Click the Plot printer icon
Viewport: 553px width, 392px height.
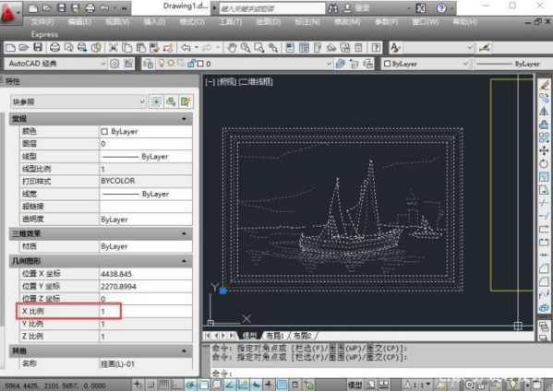[x=54, y=48]
